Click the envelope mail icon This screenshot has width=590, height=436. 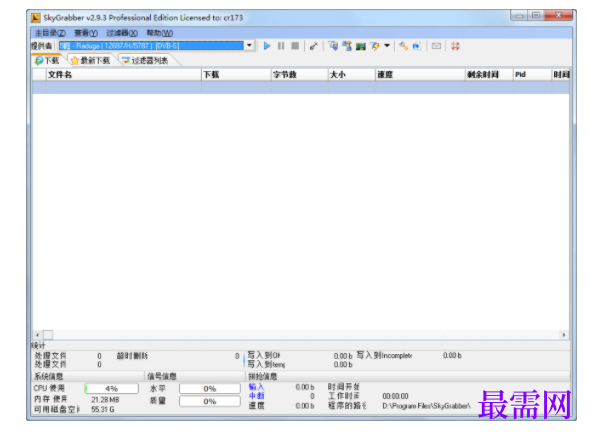pos(436,46)
